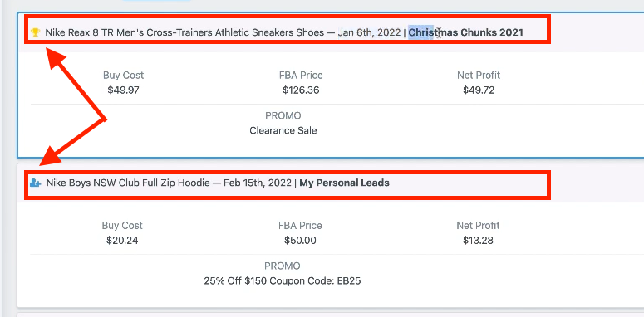The image size is (644, 317).
Task: Click the Jan 6th, 2022 date text
Action: coord(369,32)
